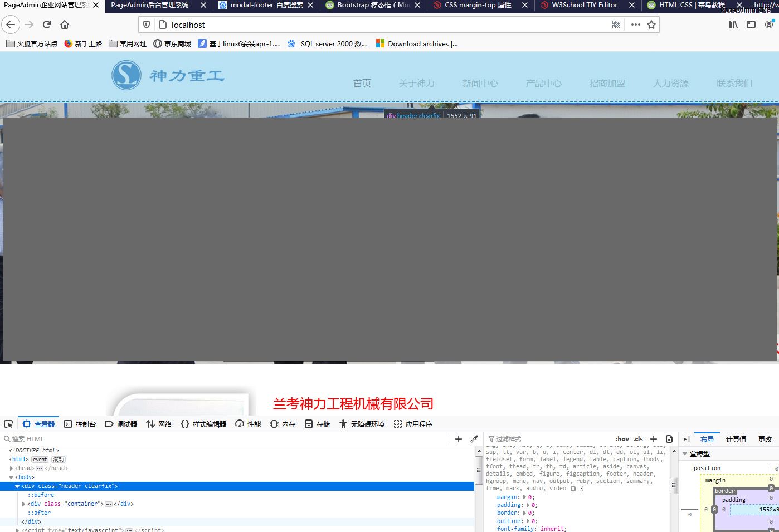Show the QR code icon in address bar

click(x=616, y=25)
